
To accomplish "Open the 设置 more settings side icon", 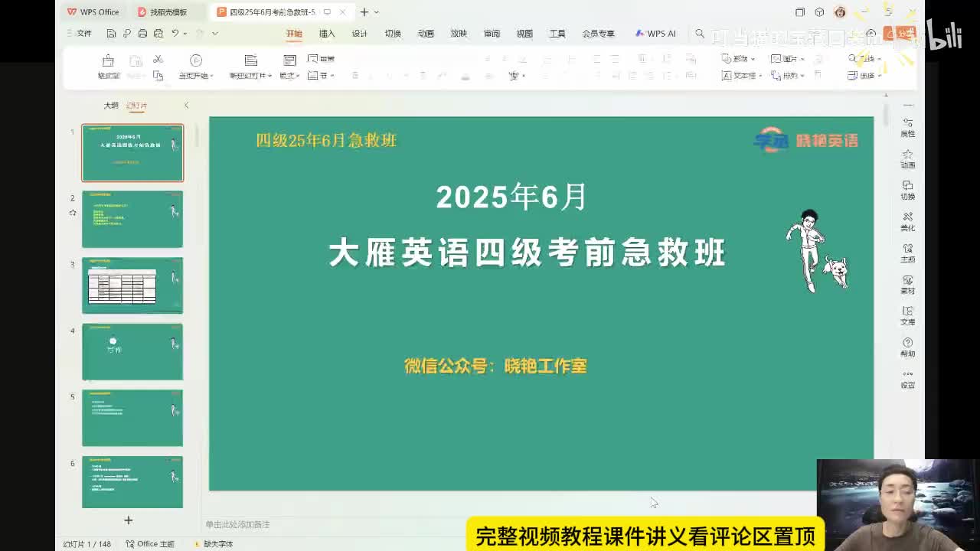I will (x=908, y=380).
